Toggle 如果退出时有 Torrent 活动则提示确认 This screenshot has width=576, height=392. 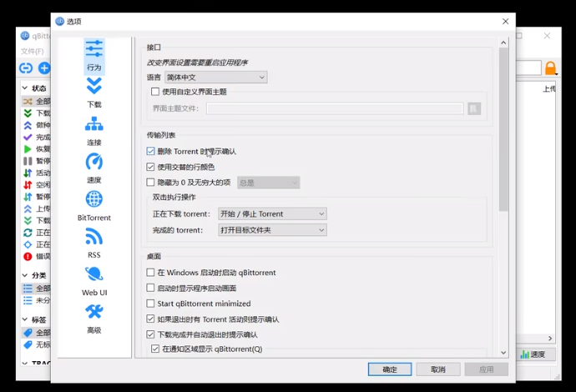[150, 319]
